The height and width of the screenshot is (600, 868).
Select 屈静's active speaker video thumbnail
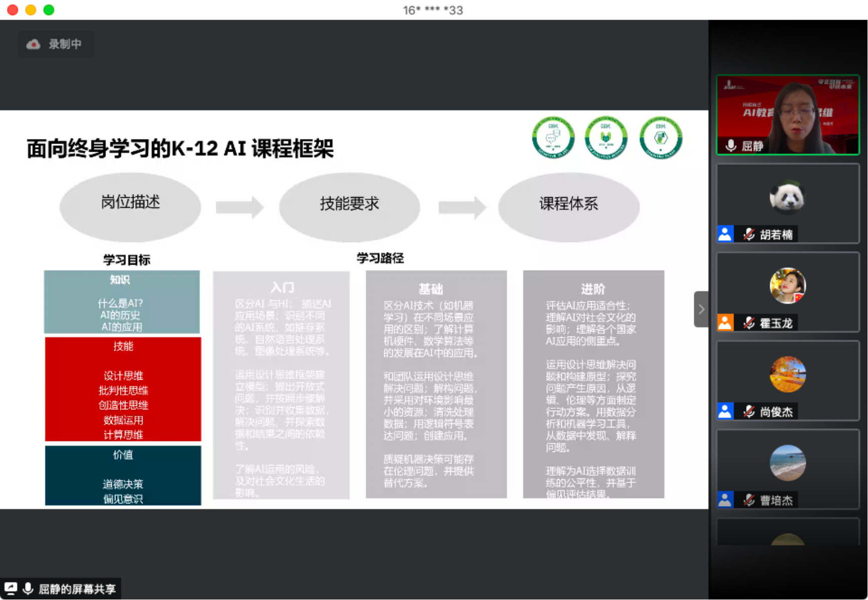787,114
